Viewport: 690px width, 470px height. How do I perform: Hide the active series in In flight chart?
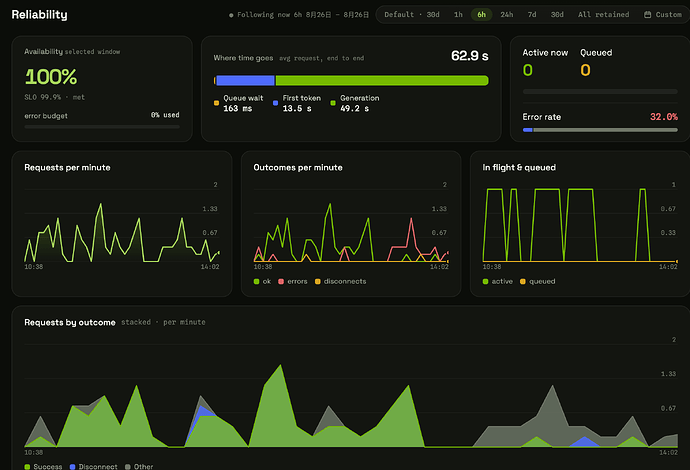pyautogui.click(x=498, y=281)
